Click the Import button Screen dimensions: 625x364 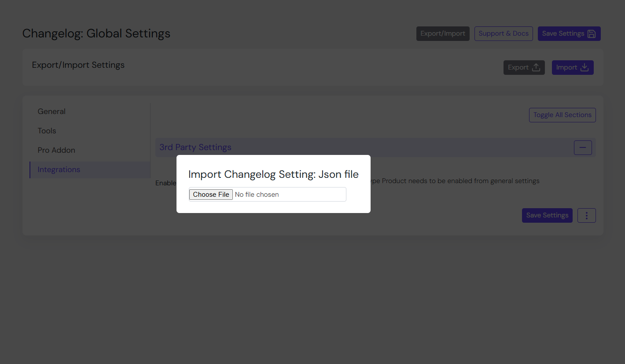point(573,67)
